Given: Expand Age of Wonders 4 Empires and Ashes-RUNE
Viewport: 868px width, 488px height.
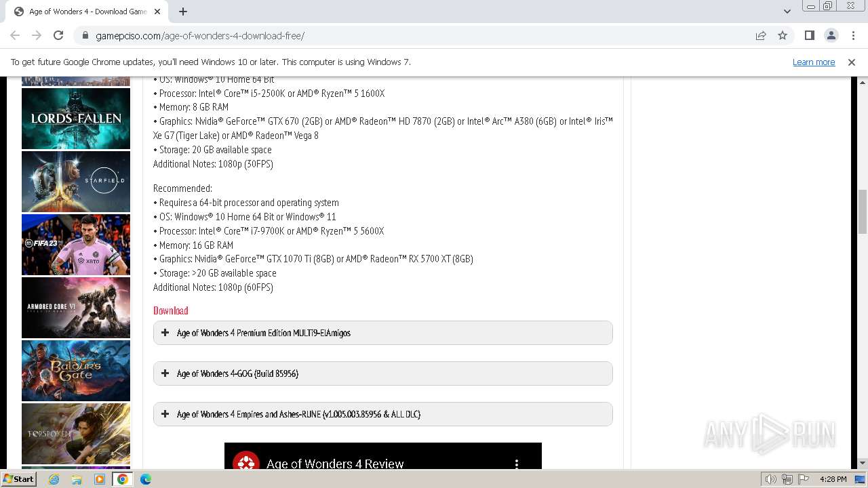Looking at the screenshot, I should coord(382,414).
